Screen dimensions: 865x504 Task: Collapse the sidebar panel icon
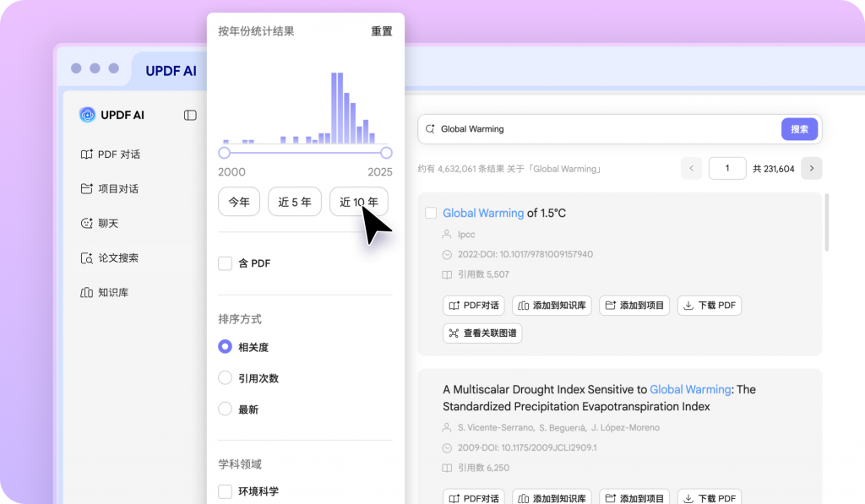point(190,115)
